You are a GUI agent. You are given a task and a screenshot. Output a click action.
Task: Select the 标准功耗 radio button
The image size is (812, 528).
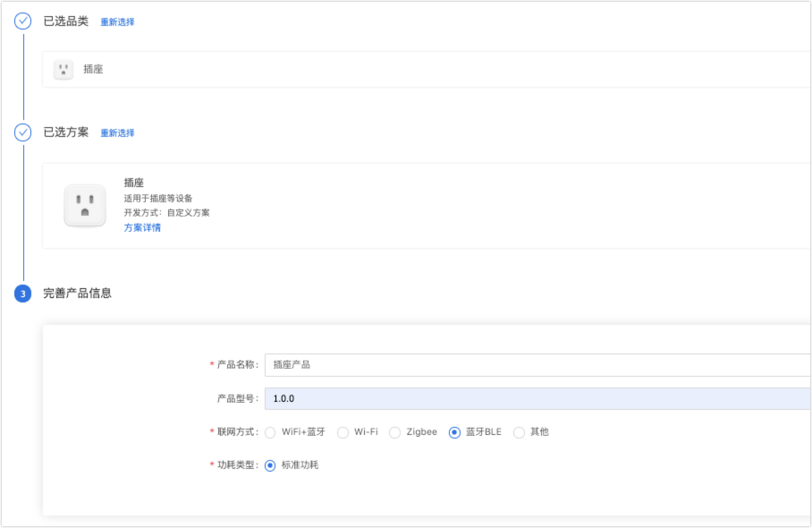(x=270, y=466)
